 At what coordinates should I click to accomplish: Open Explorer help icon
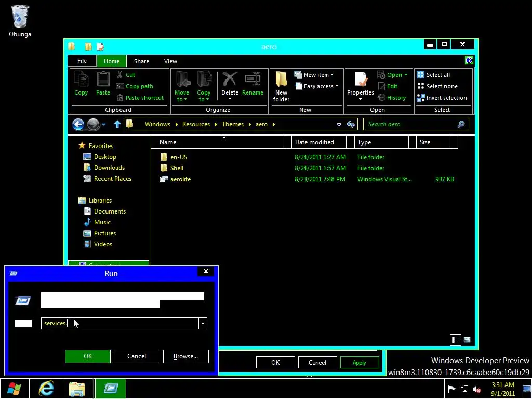[469, 60]
